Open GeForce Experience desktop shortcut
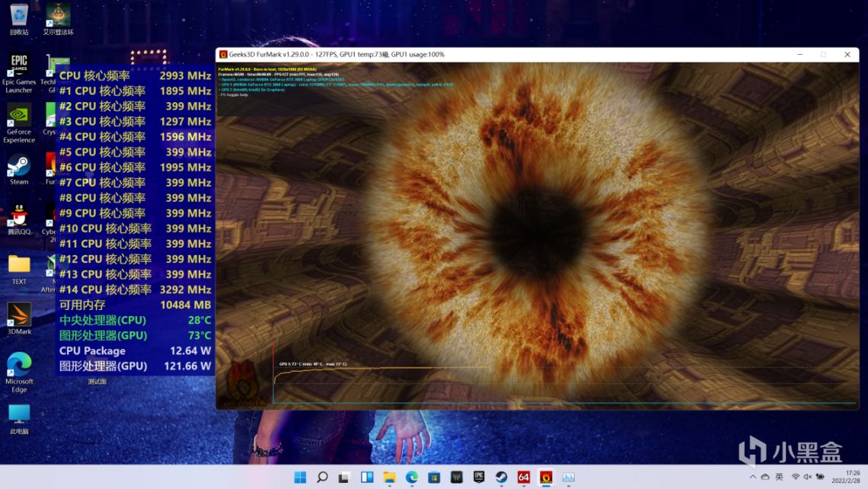 [19, 123]
